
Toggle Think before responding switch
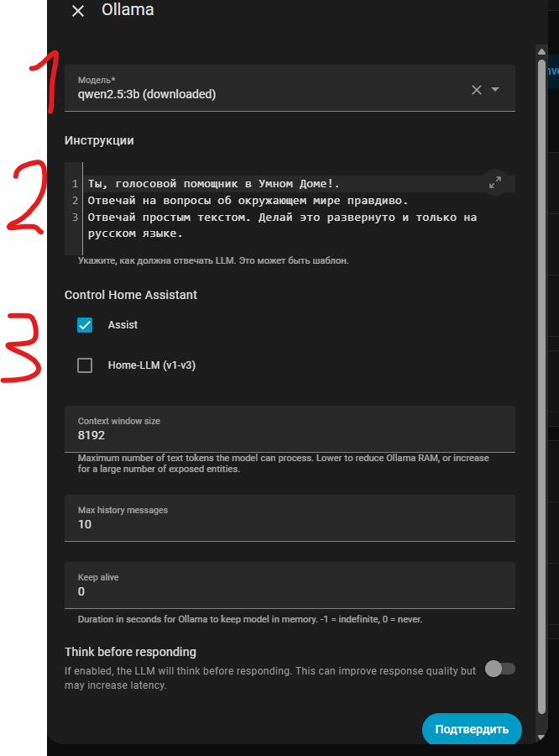coord(500,669)
